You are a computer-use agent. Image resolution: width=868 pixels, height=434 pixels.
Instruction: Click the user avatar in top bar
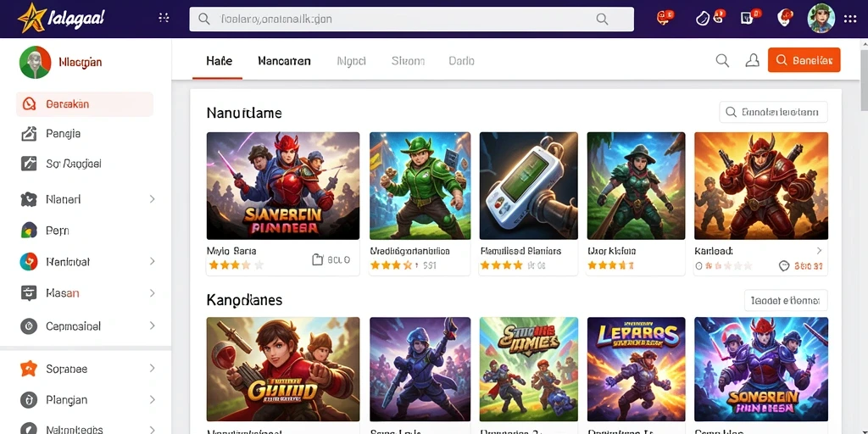[821, 19]
